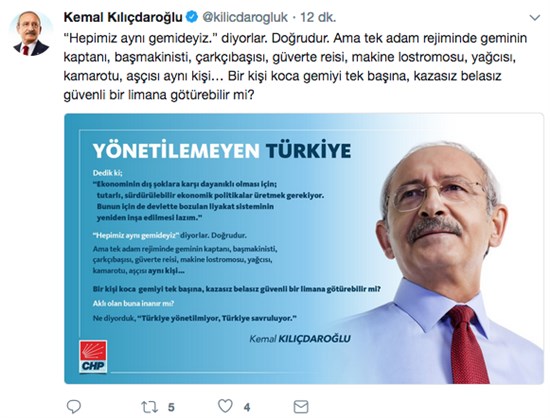This screenshot has height=418, width=550.
Task: Open the tweet via 12 dk. timestamp
Action: point(318,17)
